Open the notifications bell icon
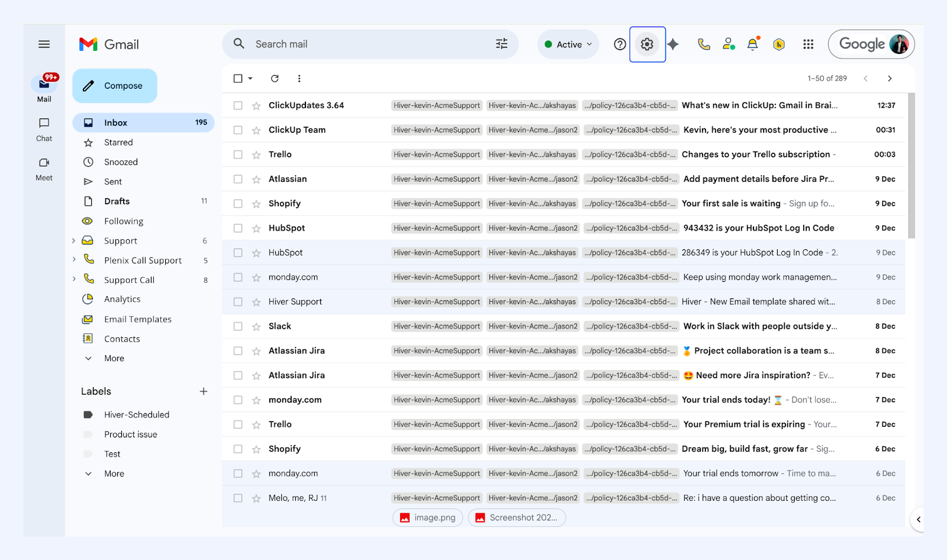947x560 pixels. [x=753, y=44]
